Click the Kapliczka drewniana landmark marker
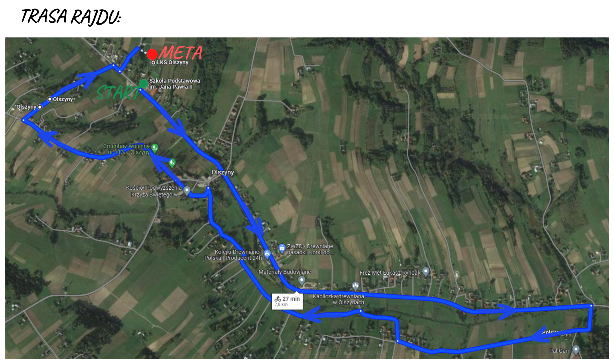 [x=355, y=286]
